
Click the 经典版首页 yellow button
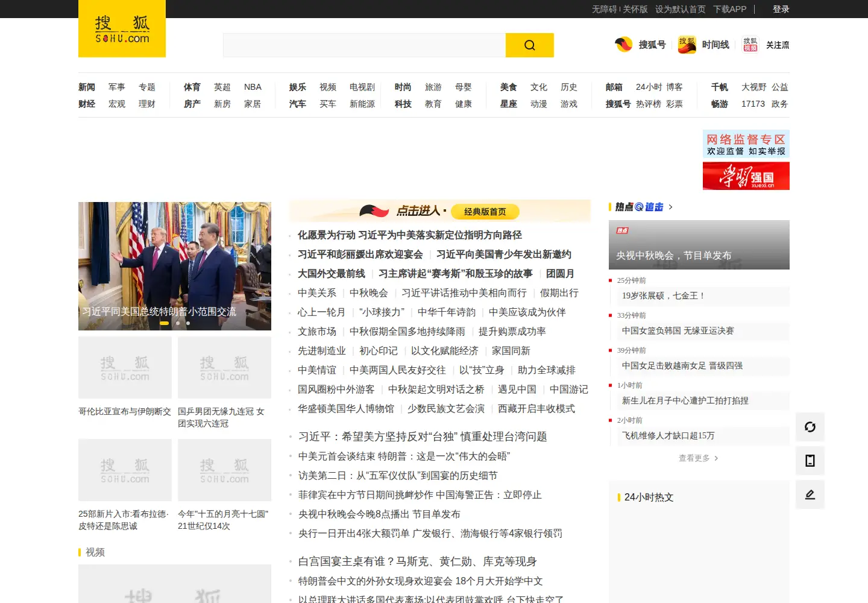pyautogui.click(x=485, y=212)
